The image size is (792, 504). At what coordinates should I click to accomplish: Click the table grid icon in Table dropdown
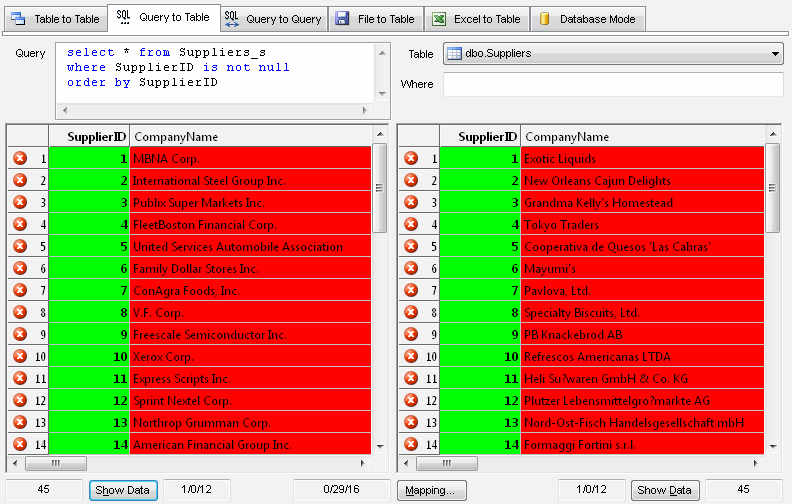[x=454, y=54]
